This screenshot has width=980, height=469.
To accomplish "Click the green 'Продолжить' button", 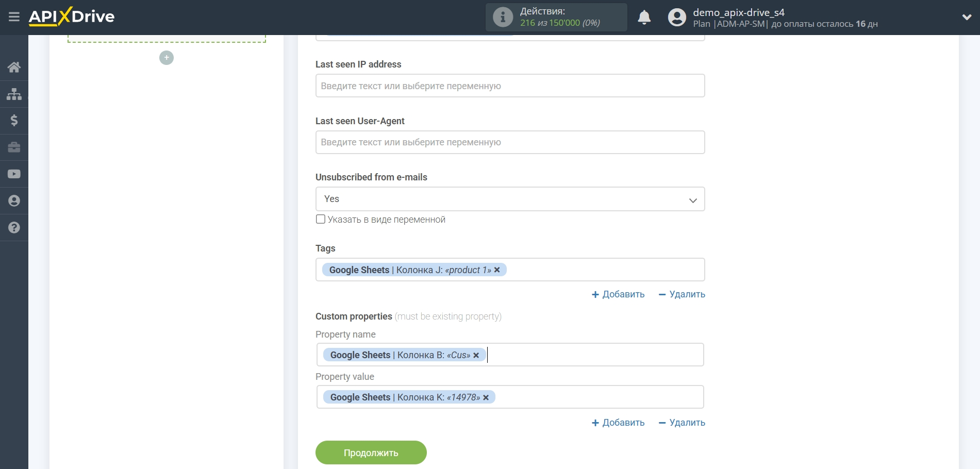I will [371, 453].
